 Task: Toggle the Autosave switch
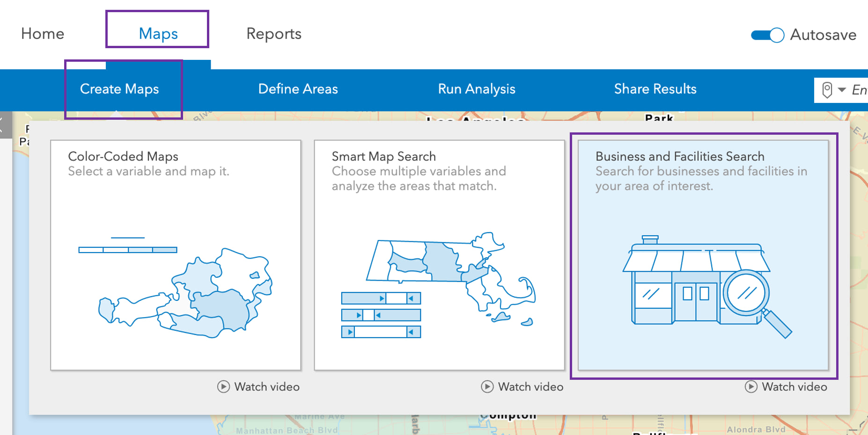coord(767,35)
